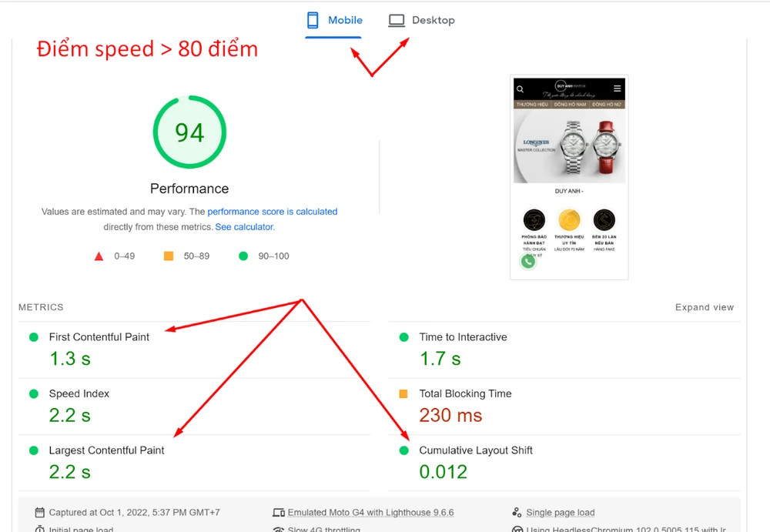The image size is (770, 532).
Task: Select the First Contentful Paint metric
Action: tap(99, 337)
